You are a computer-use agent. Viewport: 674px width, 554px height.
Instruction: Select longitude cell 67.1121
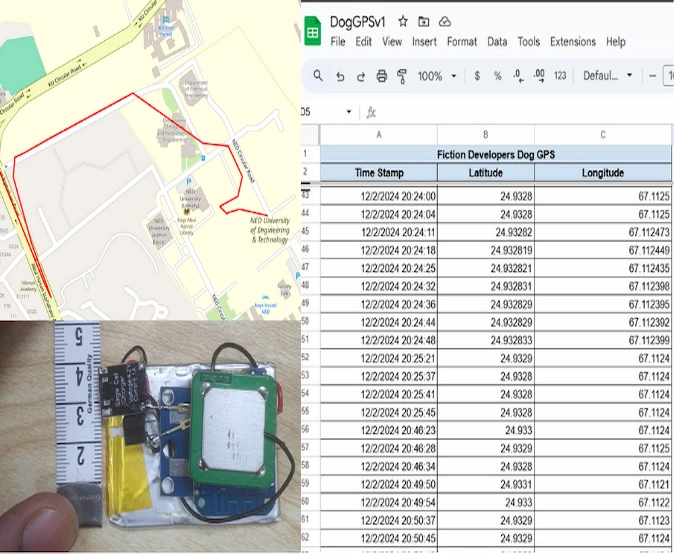click(603, 484)
